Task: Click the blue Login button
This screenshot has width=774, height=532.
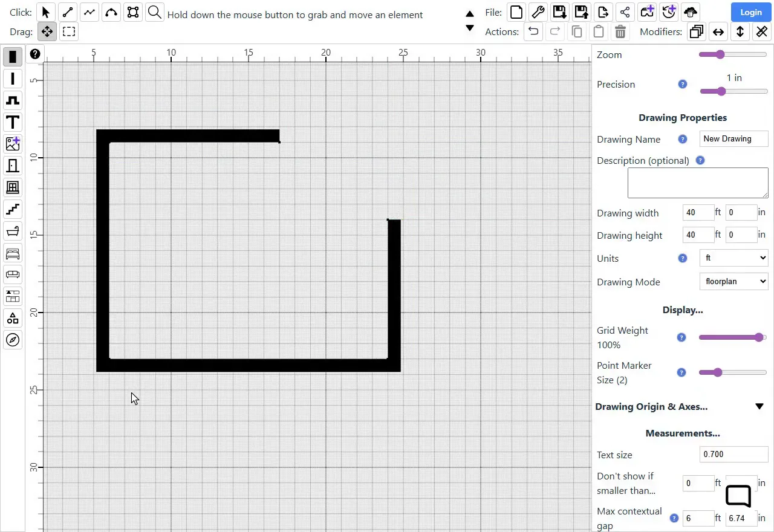Action: point(751,12)
